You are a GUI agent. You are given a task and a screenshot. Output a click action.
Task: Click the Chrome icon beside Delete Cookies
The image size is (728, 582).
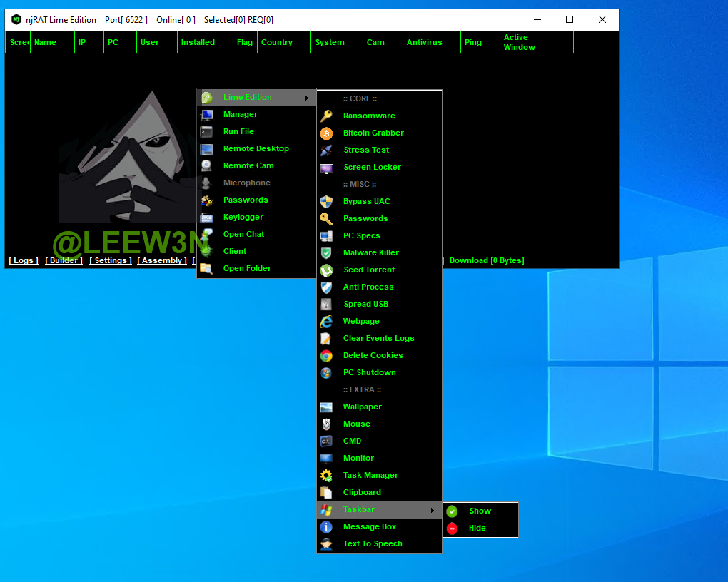[326, 355]
